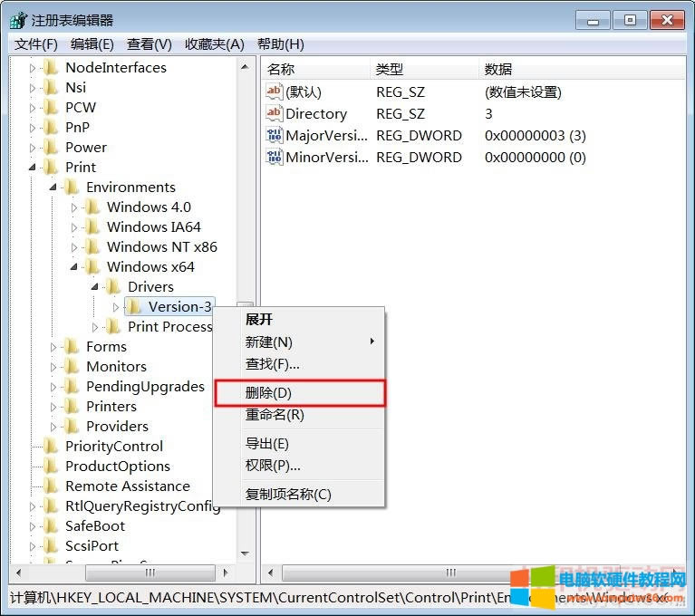Collapse the Print tree node
The image size is (695, 616).
(34, 167)
